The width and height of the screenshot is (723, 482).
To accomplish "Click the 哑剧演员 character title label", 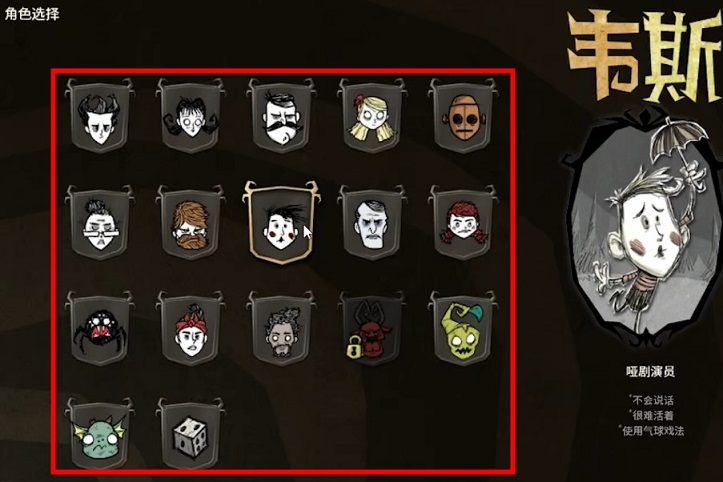I will point(651,372).
